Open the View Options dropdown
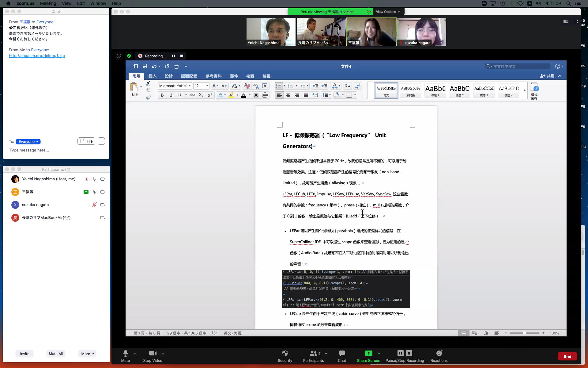Viewport: 588px width, 368px height. point(387,12)
